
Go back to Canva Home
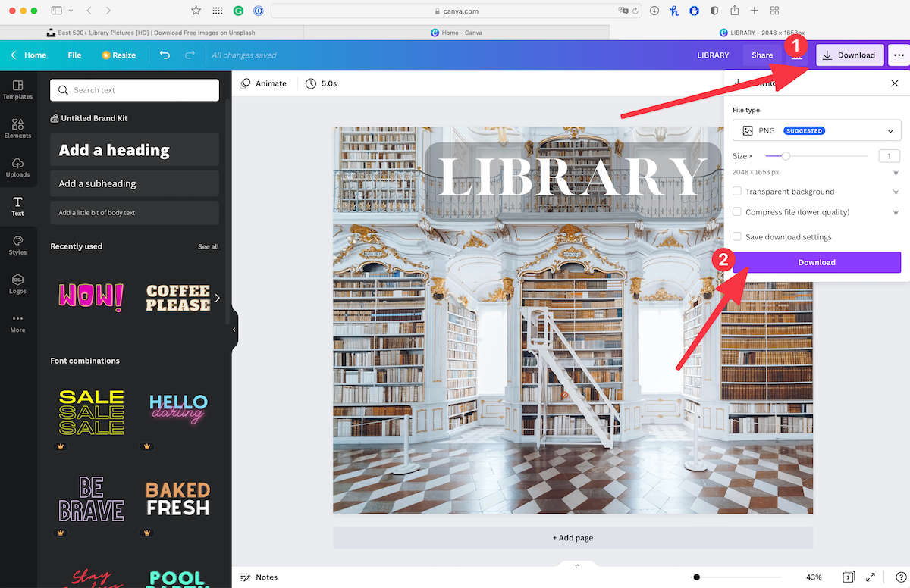[29, 55]
